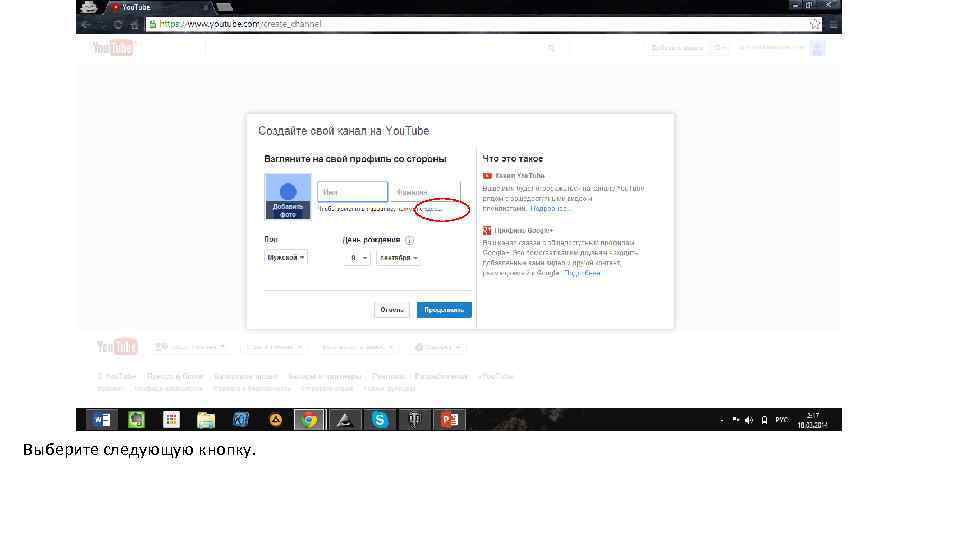The height and width of the screenshot is (540, 960).
Task: Open PowerPoint from the taskbar
Action: [449, 419]
